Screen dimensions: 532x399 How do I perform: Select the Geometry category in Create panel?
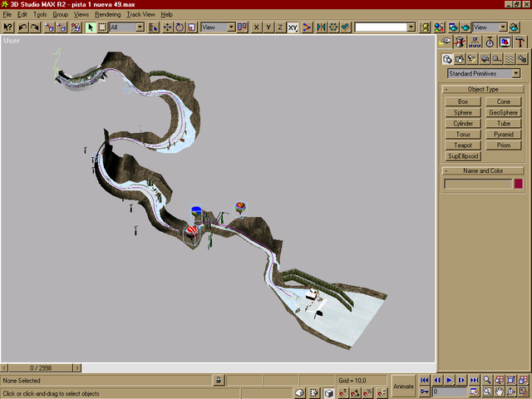tap(447, 59)
